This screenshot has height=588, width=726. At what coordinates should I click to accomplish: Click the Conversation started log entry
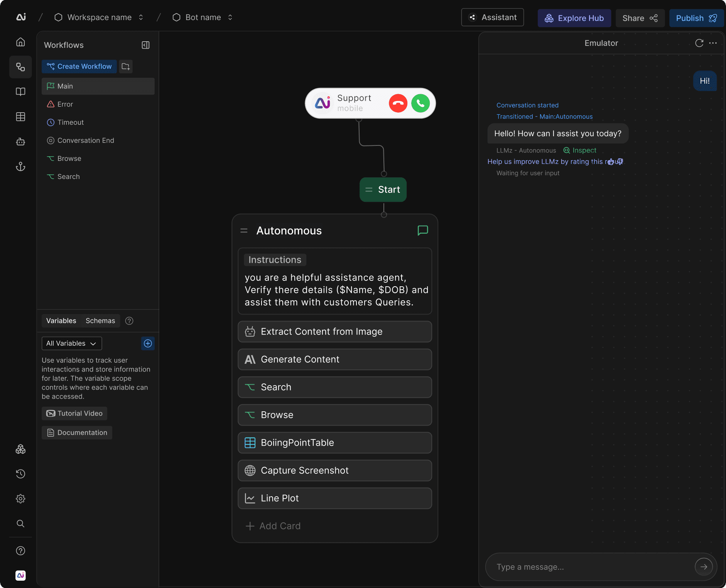pos(527,105)
